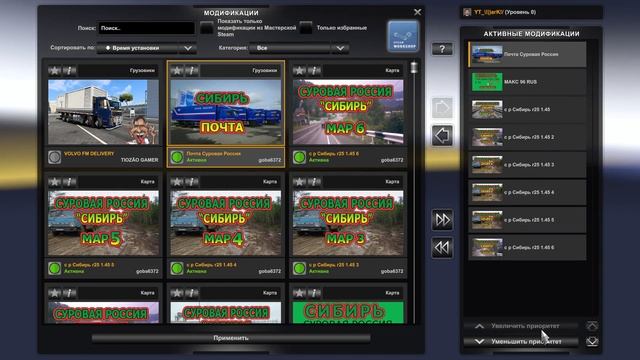The width and height of the screenshot is (640, 360).
Task: Open Категория dropdown showing Все
Action: tap(299, 48)
